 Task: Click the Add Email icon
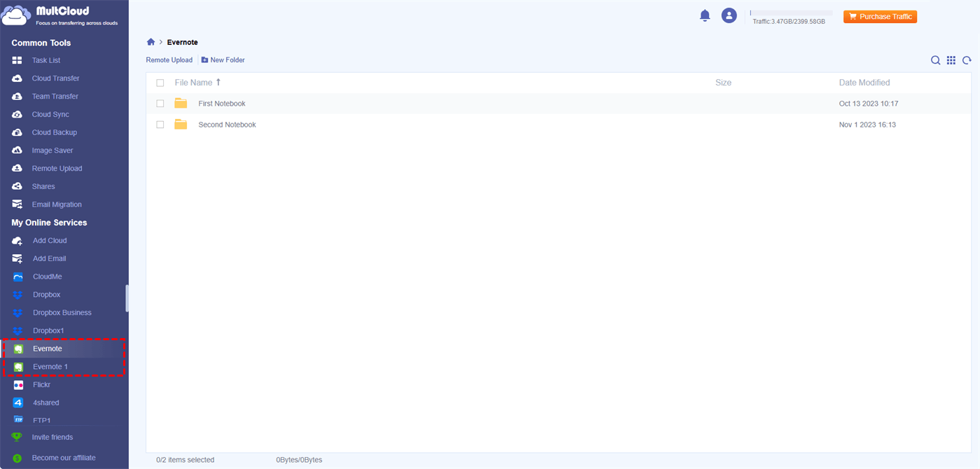[17, 258]
